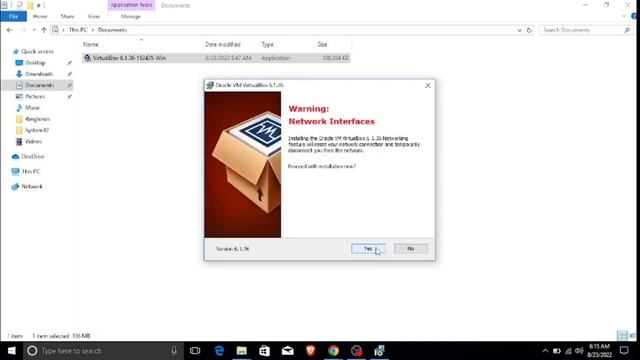Open Customize Quick Access Toolbar dropdown
Image resolution: width=640 pixels, height=360 pixels.
point(38,5)
